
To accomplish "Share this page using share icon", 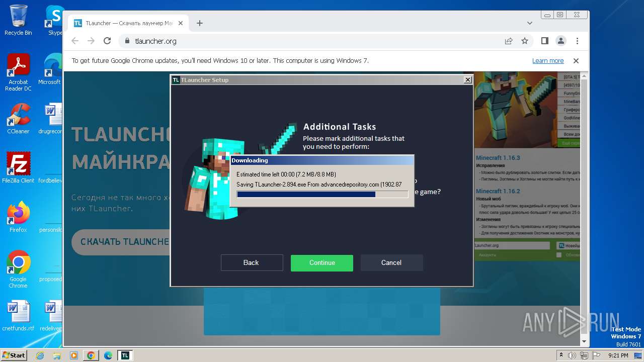I will (509, 41).
